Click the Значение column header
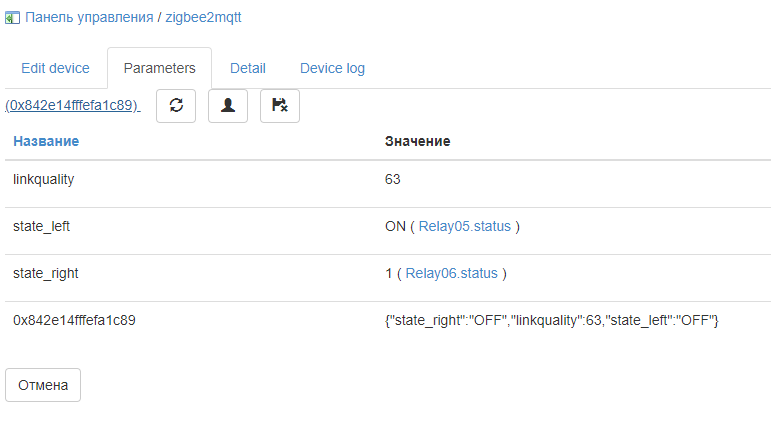Screen dimensions: 771x432 pos(417,141)
